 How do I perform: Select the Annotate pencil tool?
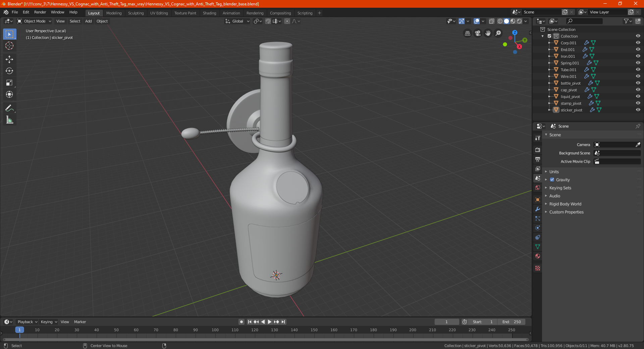[x=9, y=108]
